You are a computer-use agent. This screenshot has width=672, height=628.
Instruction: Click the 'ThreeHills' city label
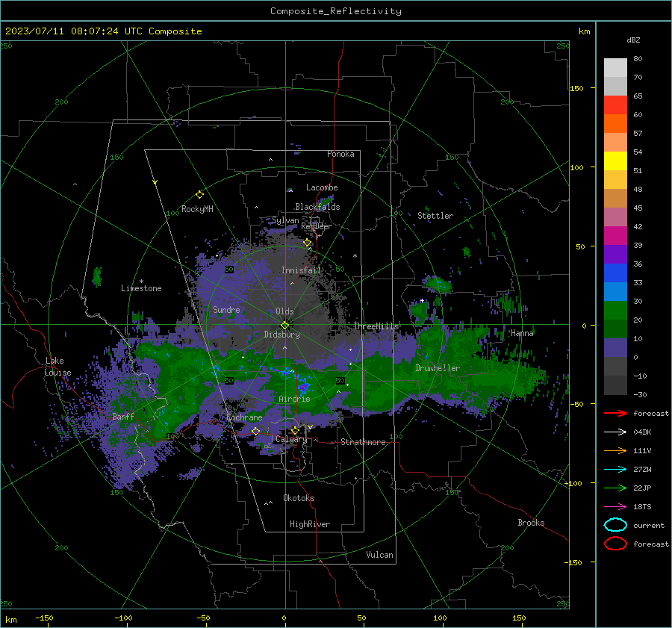pos(376,326)
